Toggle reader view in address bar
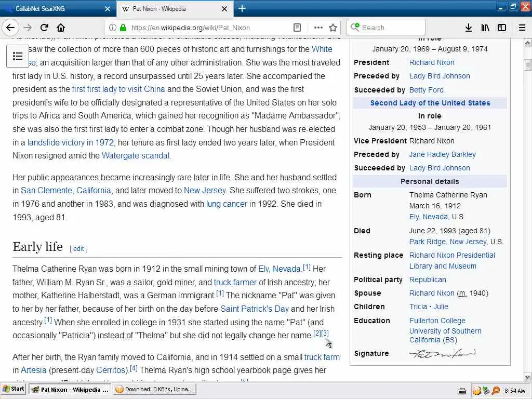The height and width of the screenshot is (399, 532). 297,28
